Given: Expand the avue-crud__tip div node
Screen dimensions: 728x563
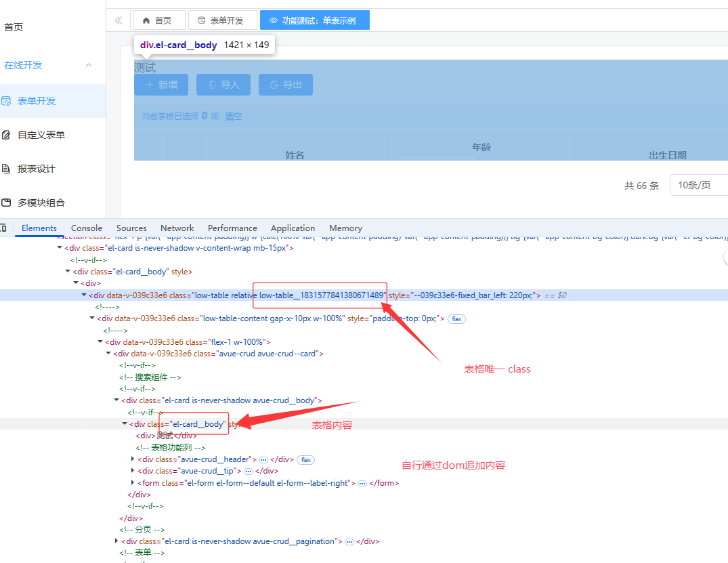Looking at the screenshot, I should point(133,471).
